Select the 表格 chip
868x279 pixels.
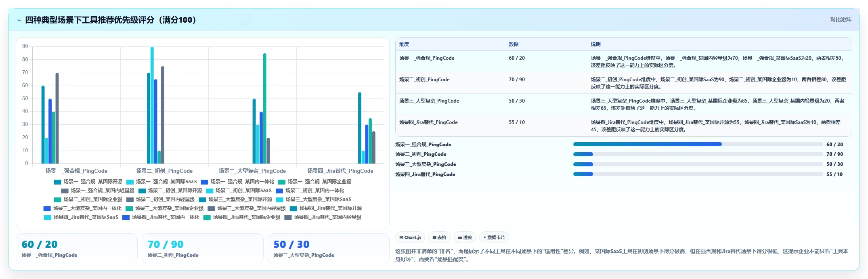[x=439, y=237]
